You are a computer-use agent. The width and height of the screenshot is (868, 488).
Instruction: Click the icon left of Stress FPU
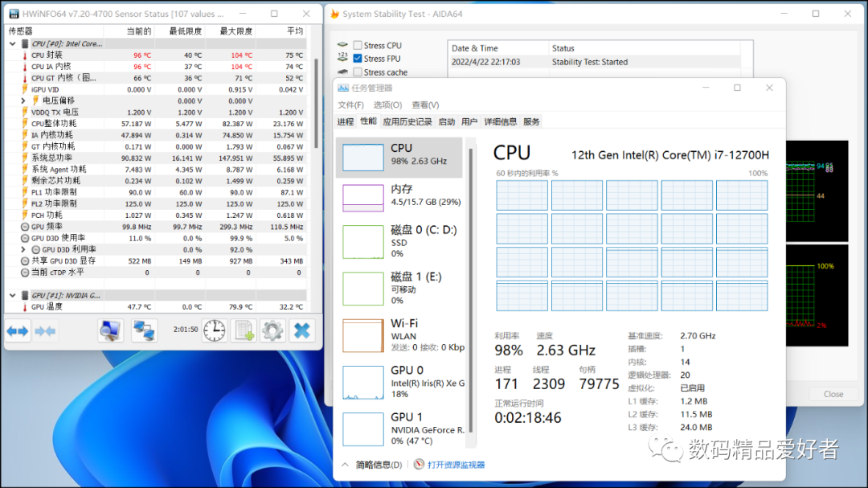pyautogui.click(x=342, y=58)
